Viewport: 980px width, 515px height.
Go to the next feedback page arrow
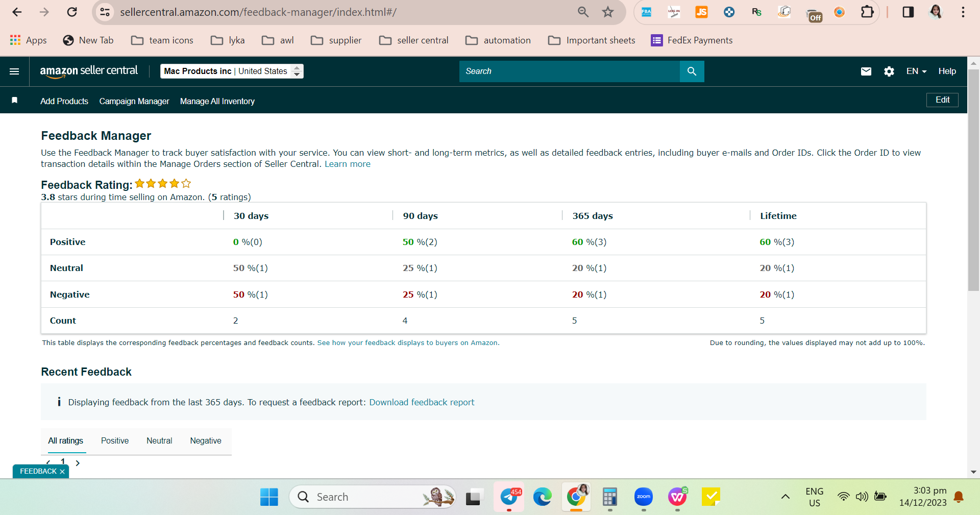coord(78,463)
